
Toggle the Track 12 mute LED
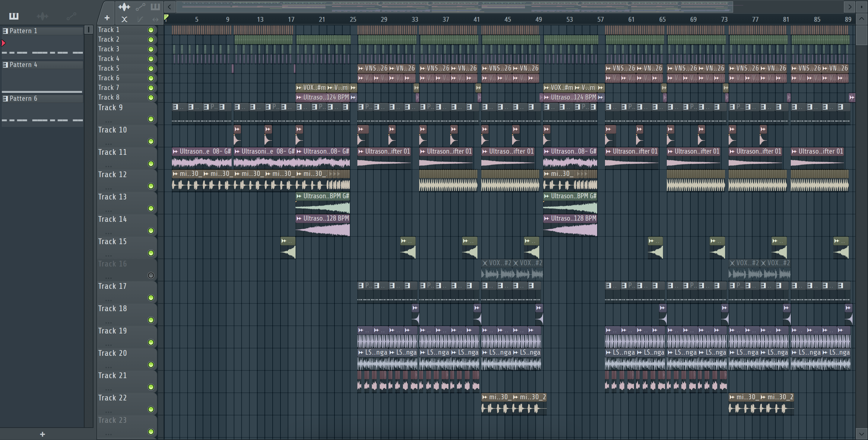point(151,186)
